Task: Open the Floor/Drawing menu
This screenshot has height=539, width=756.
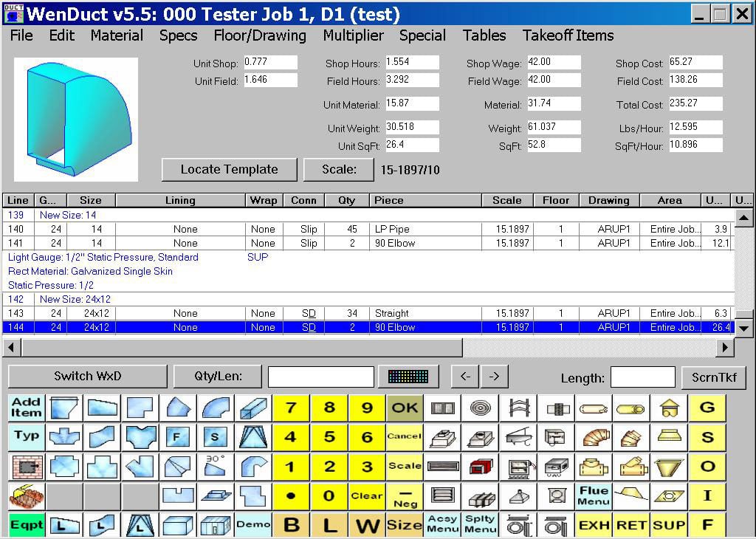Action: click(x=260, y=35)
